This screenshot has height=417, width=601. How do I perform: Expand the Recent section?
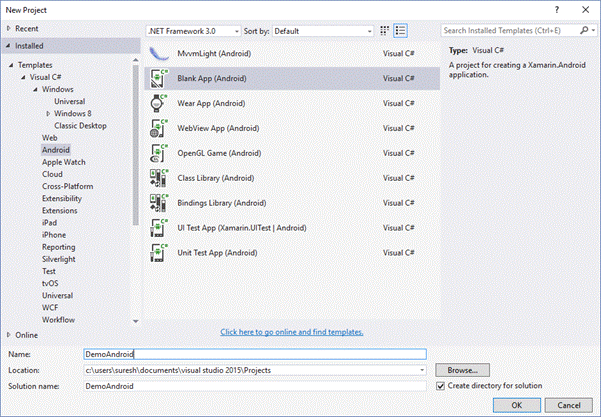[9, 28]
